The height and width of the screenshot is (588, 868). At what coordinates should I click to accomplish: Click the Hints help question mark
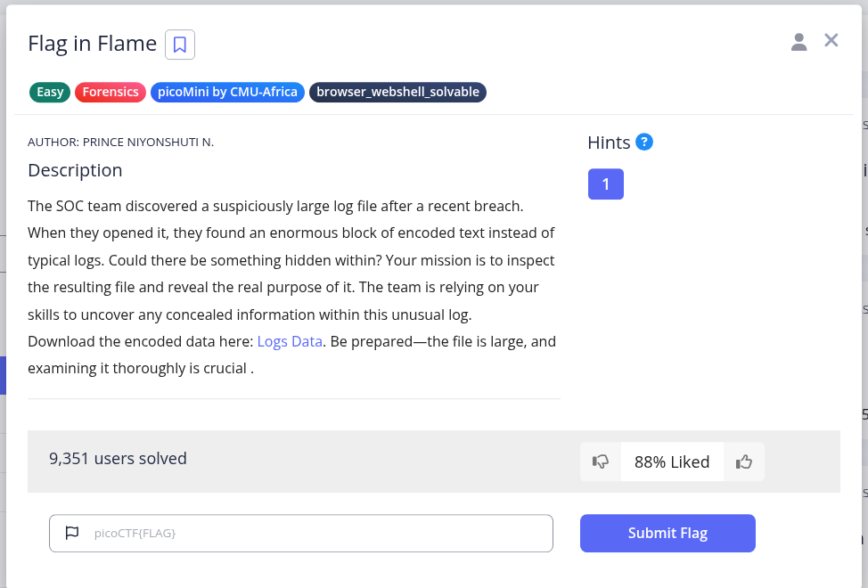click(643, 143)
